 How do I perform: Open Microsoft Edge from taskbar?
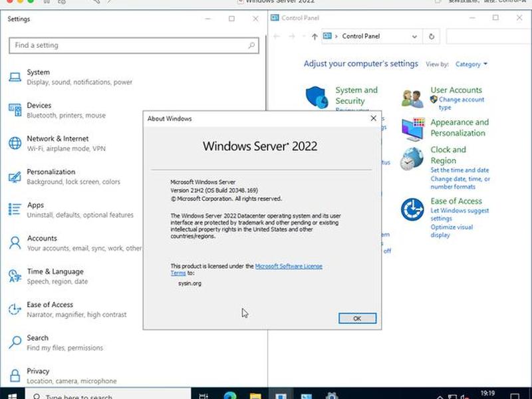[230, 396]
